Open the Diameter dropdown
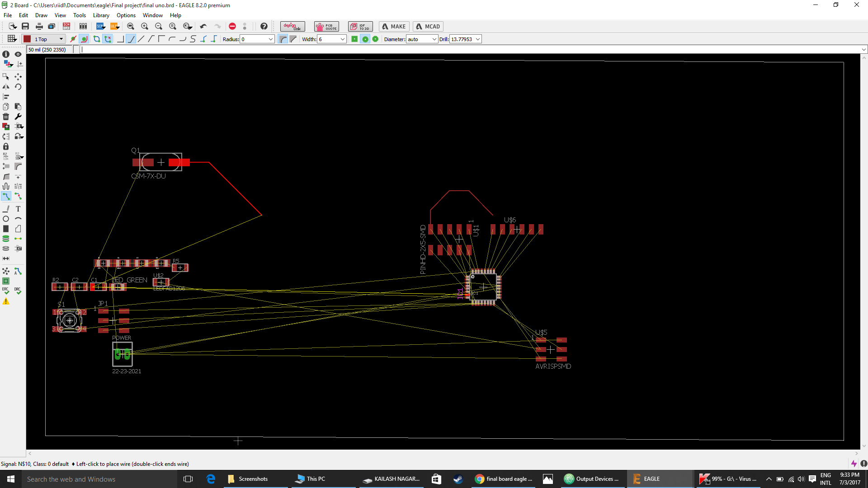868x488 pixels. (x=434, y=39)
